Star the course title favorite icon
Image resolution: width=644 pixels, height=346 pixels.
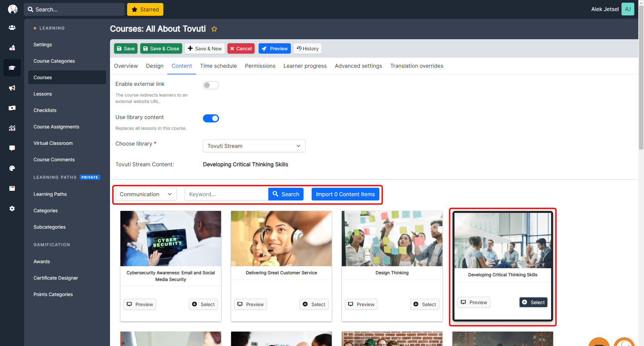coord(214,29)
